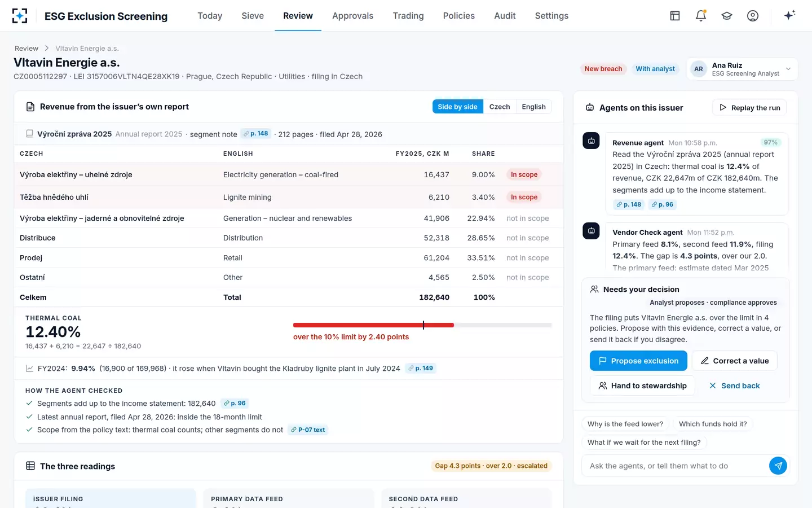
Task: Open the P-07 text policy link
Action: point(308,430)
